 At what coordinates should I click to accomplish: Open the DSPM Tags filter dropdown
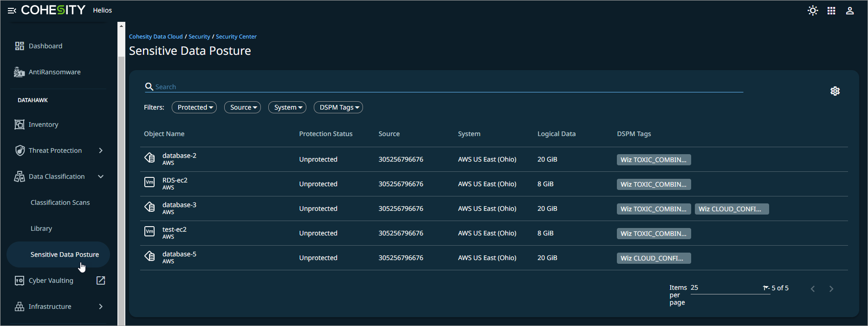pyautogui.click(x=338, y=107)
